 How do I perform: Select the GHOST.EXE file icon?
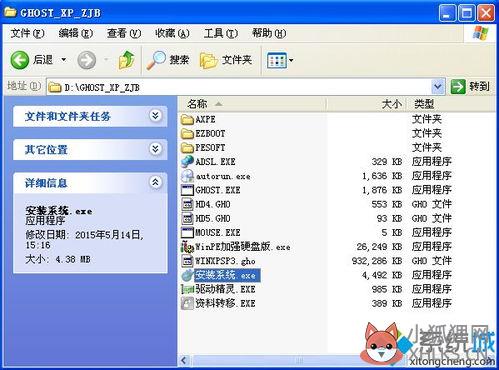187,190
